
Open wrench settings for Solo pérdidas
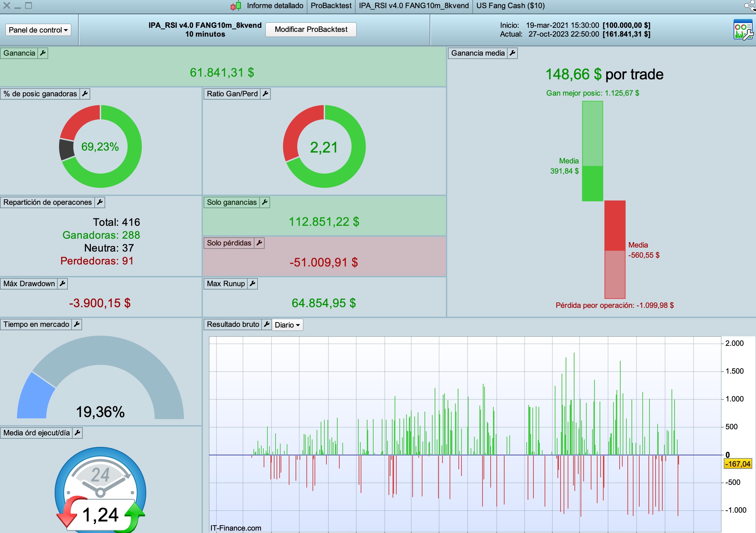259,243
